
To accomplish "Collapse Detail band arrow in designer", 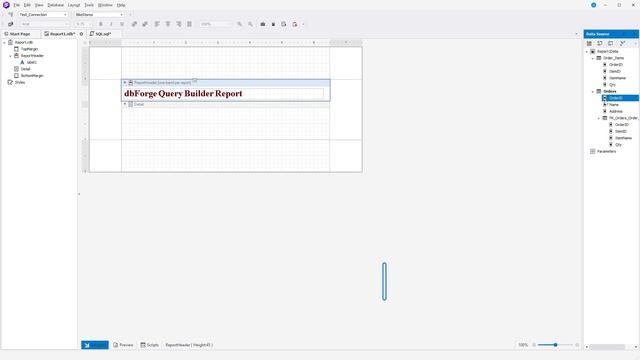I will click(x=125, y=104).
